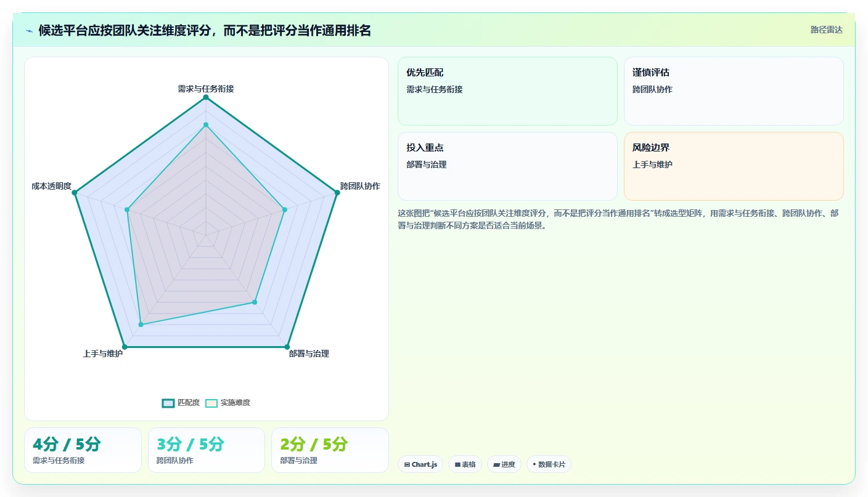Screen dimensions: 868x497
Task: Click the 成本透明度 radar axis label
Action: (x=52, y=186)
